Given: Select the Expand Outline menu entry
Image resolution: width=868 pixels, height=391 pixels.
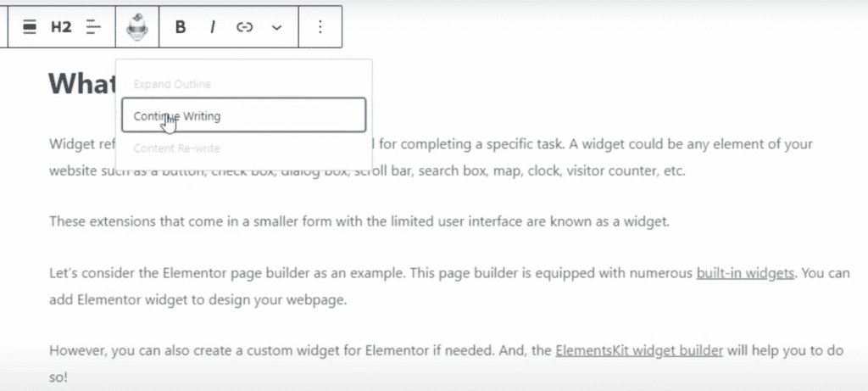Looking at the screenshot, I should click(172, 84).
